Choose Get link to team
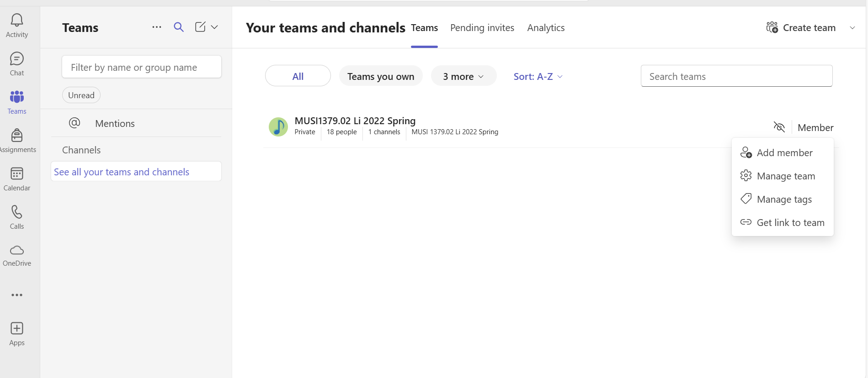 point(783,222)
